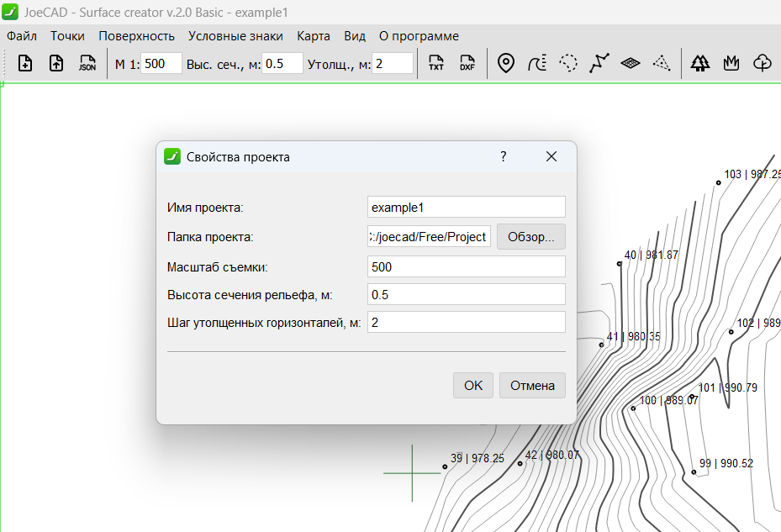Click the surface grid mesh icon
Screen dimensions: 781x532
pyautogui.click(x=631, y=64)
